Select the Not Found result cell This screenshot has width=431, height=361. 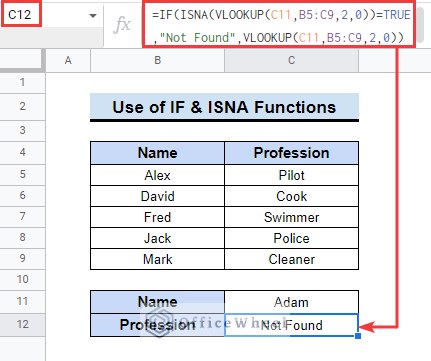[x=292, y=325]
